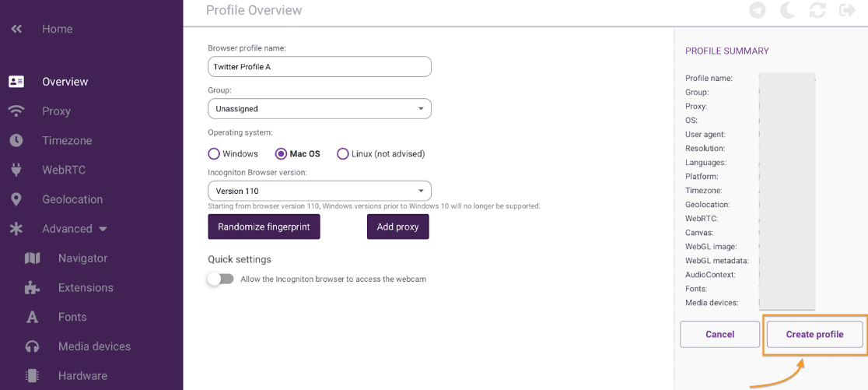Select the Mac OS radio button
Screen dimensions: 868x390
pos(282,153)
